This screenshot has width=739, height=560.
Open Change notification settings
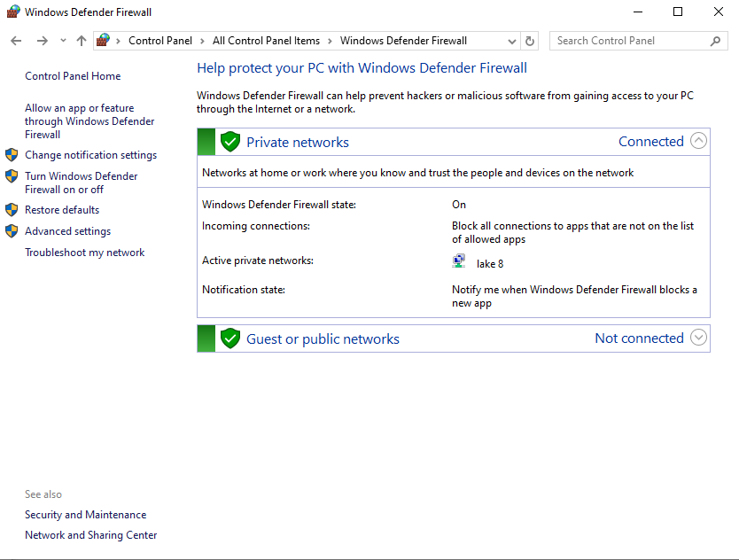coord(91,155)
